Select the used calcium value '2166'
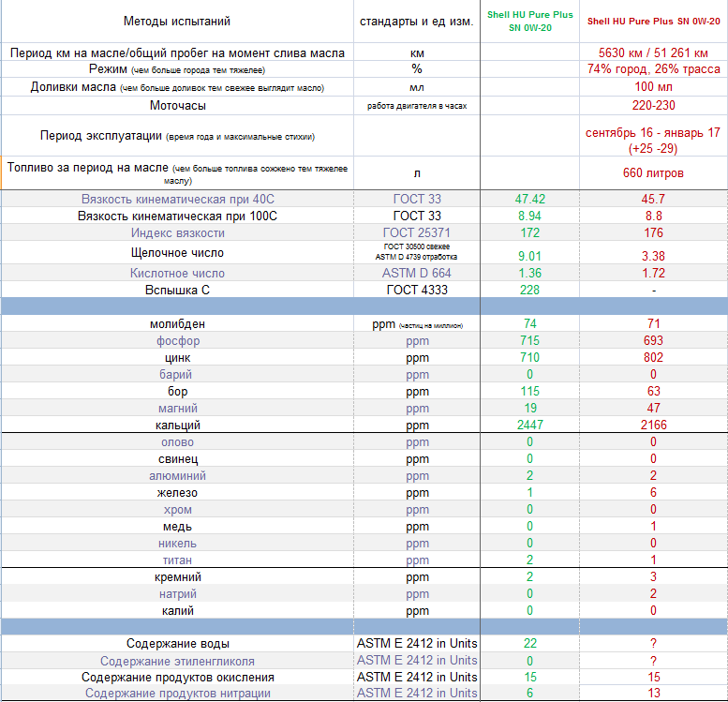 click(x=653, y=426)
